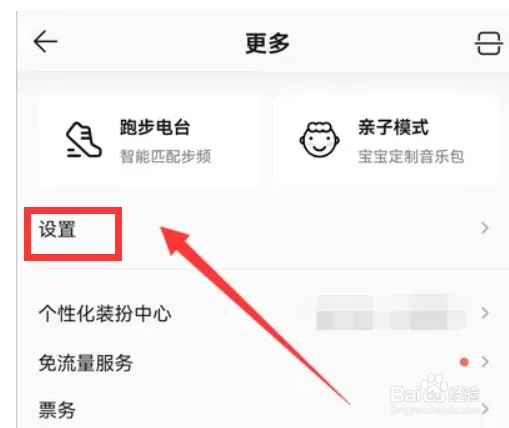
Task: Tap the running shoe icon
Action: 83,140
